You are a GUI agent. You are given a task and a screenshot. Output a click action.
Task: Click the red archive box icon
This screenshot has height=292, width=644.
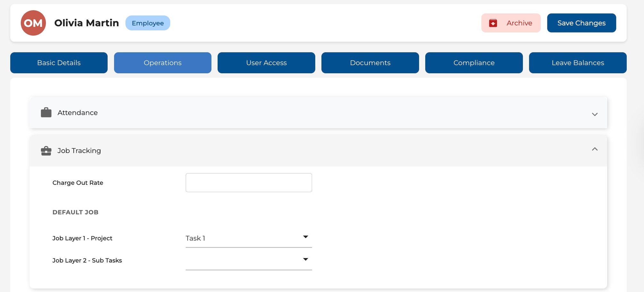click(x=493, y=23)
